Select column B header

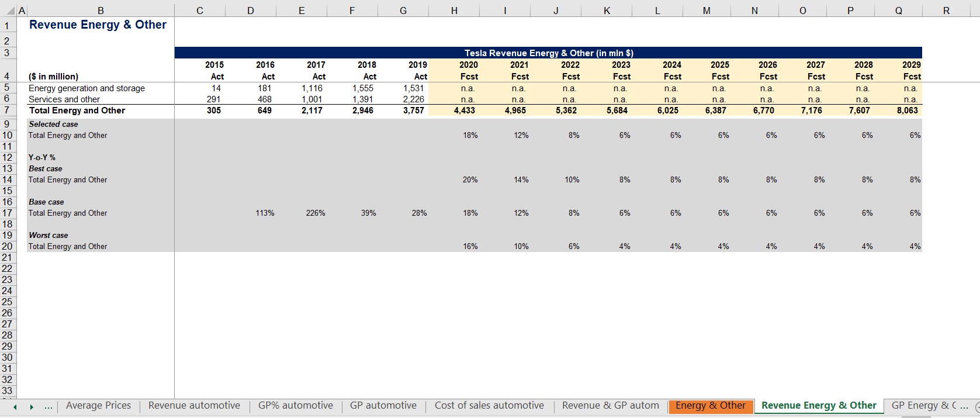click(101, 11)
